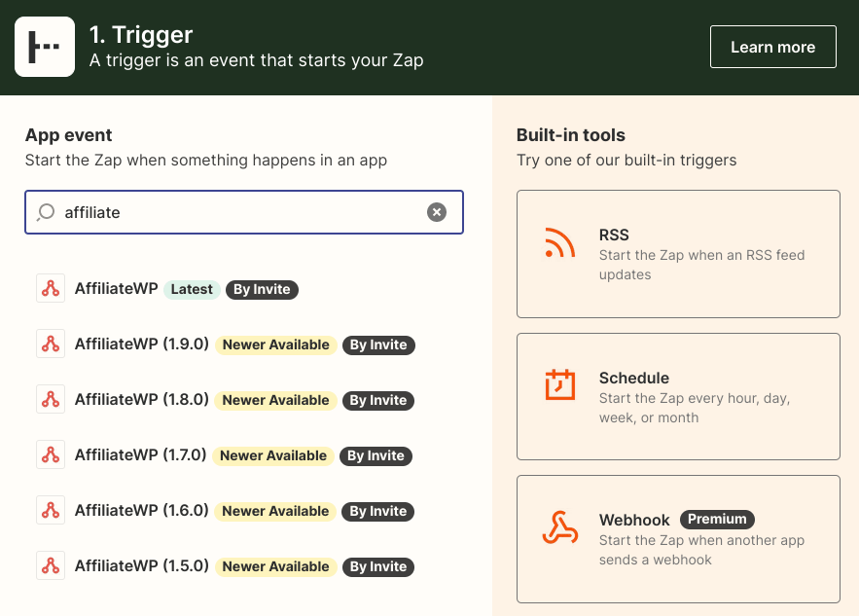
Task: Click By Invite badge for version 1.9.0
Action: point(378,344)
